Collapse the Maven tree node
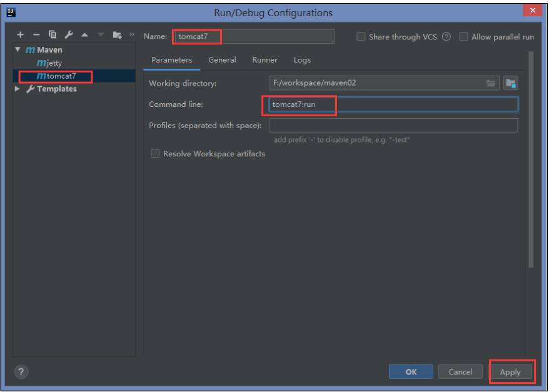 pyautogui.click(x=18, y=49)
